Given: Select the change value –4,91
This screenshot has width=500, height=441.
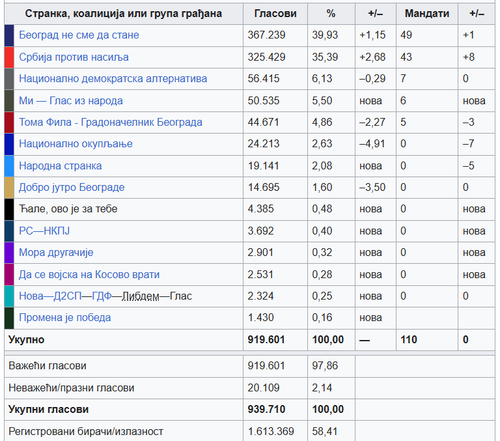Looking at the screenshot, I should point(372,144).
